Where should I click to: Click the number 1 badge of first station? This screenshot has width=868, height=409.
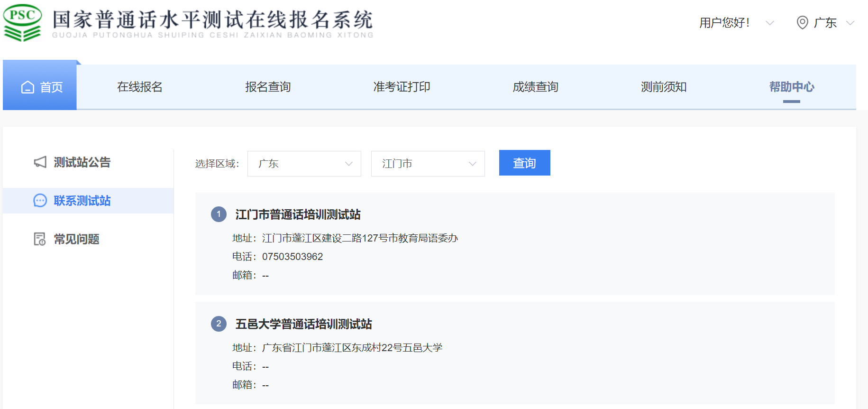(x=219, y=214)
